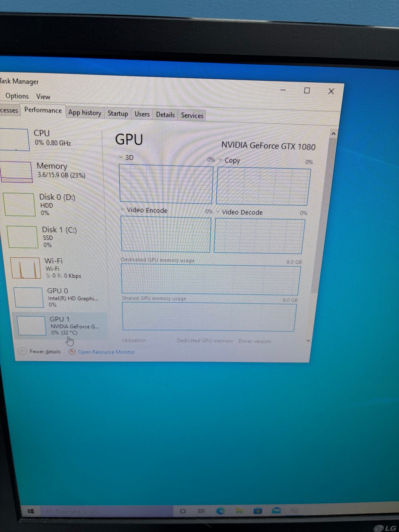Open the View menu
The image size is (399, 532).
(43, 97)
